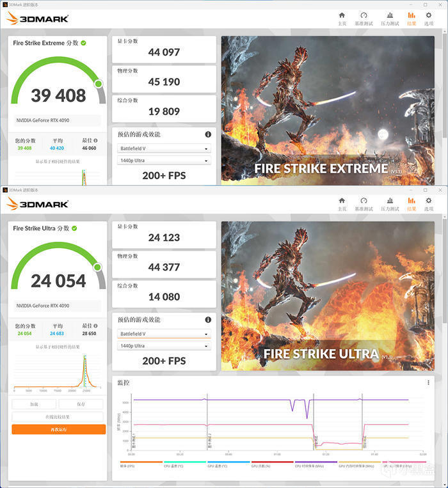Click the 3DMark logo in the Fire Strike Extreme window
This screenshot has height=488, width=448.
[37, 19]
